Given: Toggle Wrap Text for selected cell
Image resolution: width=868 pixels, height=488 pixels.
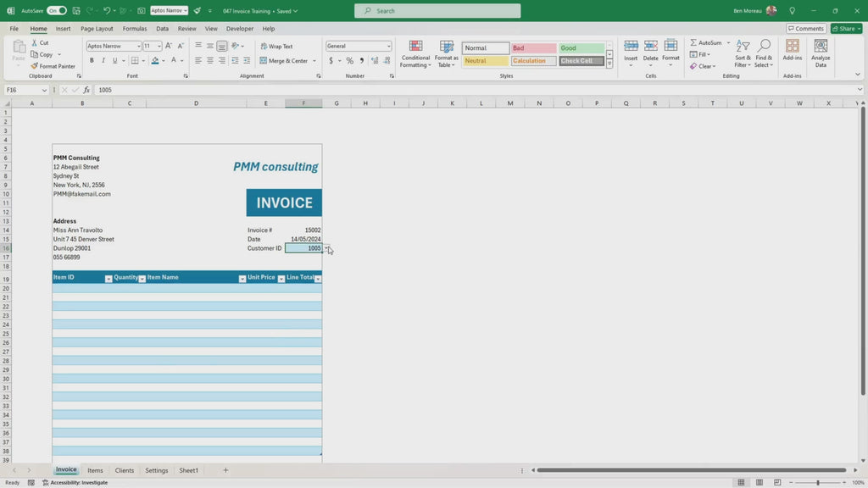Looking at the screenshot, I should click(x=276, y=47).
